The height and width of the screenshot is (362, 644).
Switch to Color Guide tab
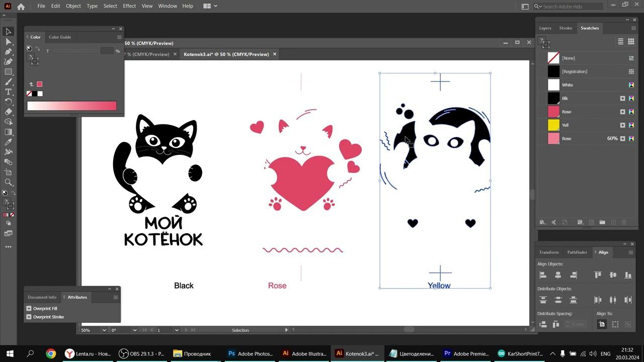click(x=60, y=37)
